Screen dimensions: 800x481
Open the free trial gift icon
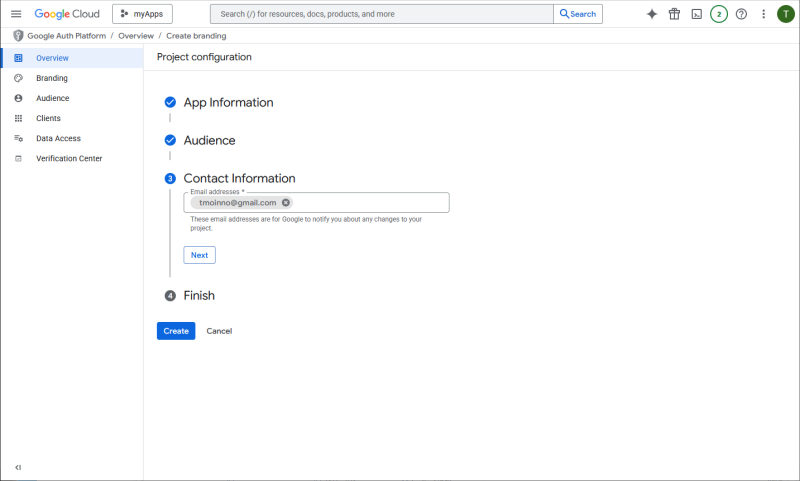(x=674, y=14)
